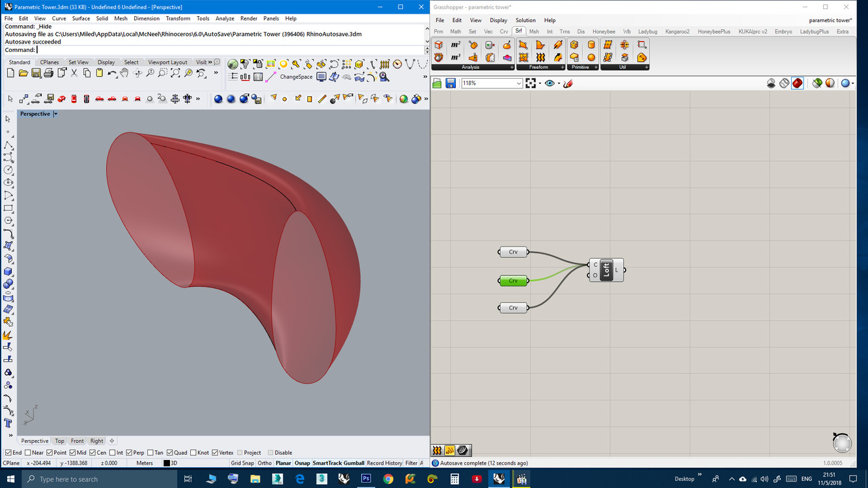Screen dimensions: 868x488
Task: Click the sketch pen icon in Grasshopper toolbar
Action: [x=568, y=83]
